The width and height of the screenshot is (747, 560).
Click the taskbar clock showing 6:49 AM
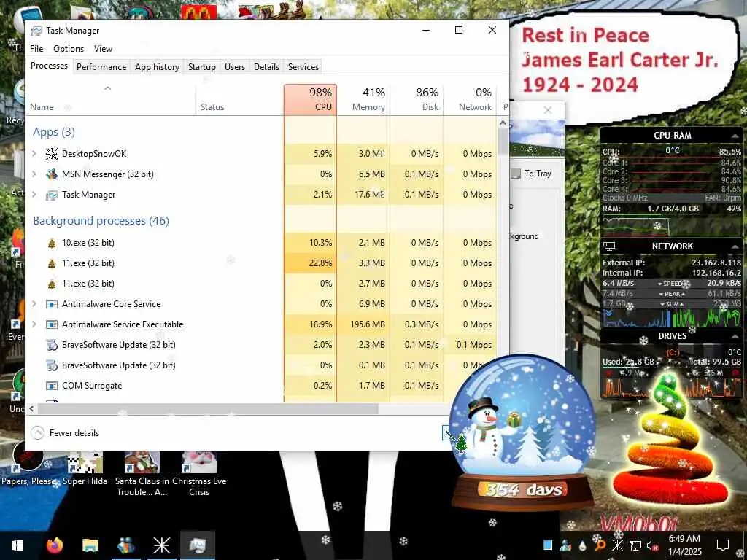684,545
